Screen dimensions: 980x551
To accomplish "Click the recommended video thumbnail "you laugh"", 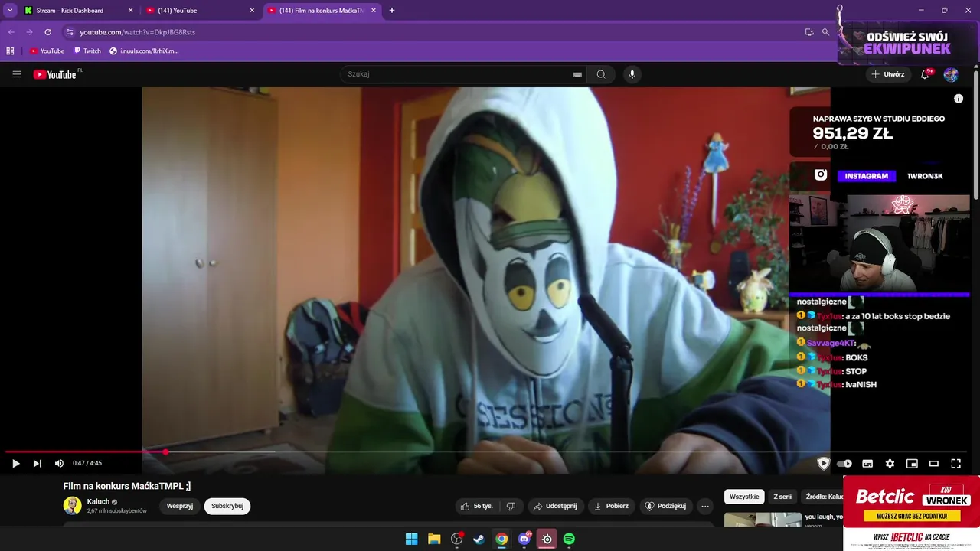I will [x=763, y=520].
